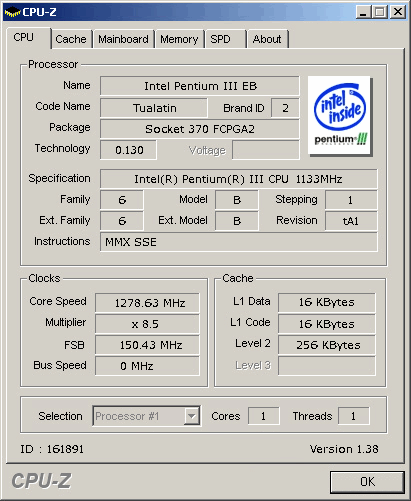Click the Brand ID value 2
The image size is (411, 501).
[x=285, y=108]
